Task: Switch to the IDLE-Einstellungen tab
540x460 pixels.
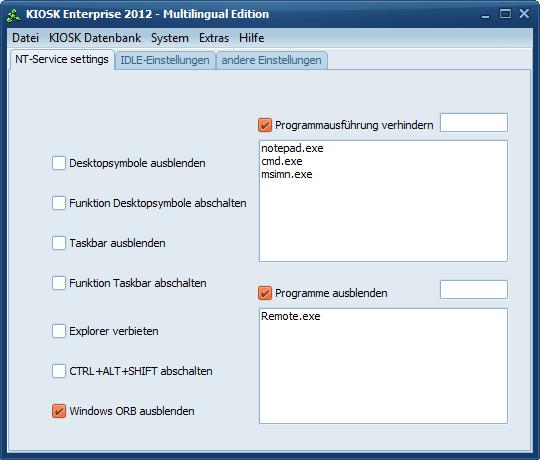Action: (165, 60)
